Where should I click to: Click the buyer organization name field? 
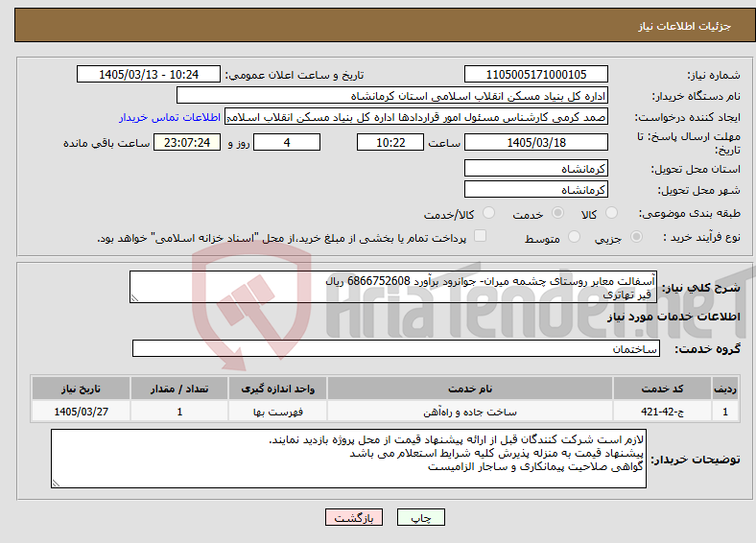pos(392,96)
